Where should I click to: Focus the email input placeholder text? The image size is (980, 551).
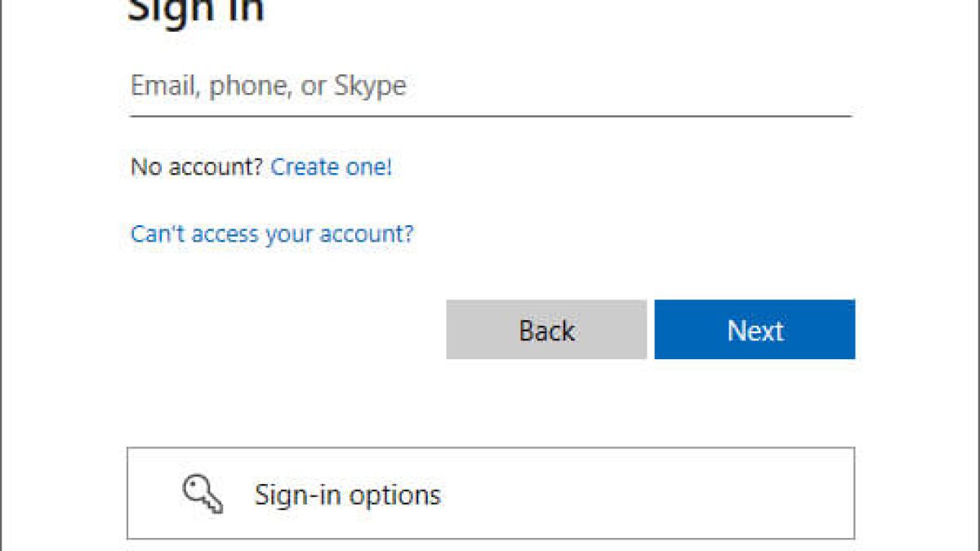point(268,87)
